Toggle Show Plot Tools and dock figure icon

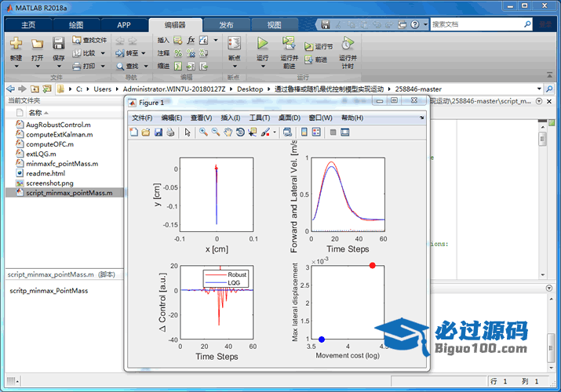tap(345, 132)
